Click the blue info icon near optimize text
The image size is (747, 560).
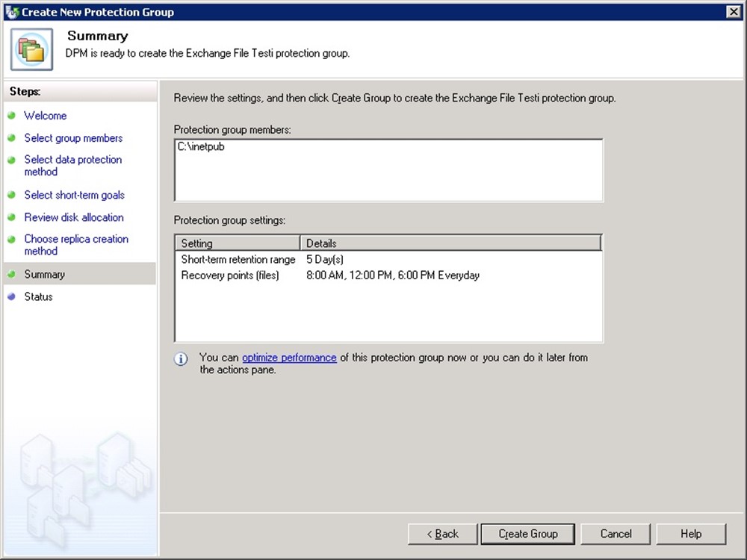181,359
